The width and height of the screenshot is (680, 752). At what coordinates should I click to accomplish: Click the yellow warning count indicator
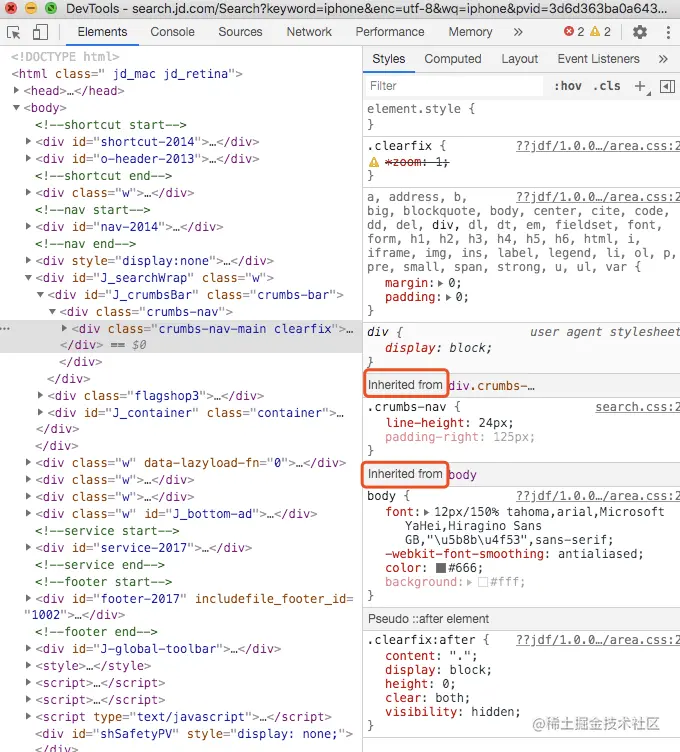(600, 32)
